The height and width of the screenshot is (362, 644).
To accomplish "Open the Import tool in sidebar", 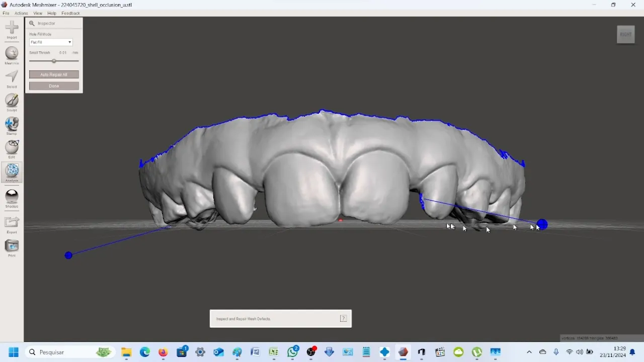I will point(12,30).
